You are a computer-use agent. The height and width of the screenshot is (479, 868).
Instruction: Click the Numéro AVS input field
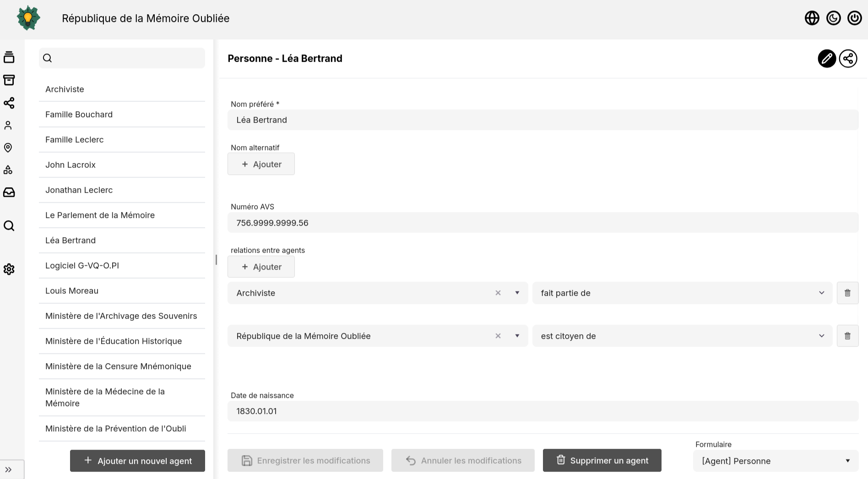tap(542, 223)
